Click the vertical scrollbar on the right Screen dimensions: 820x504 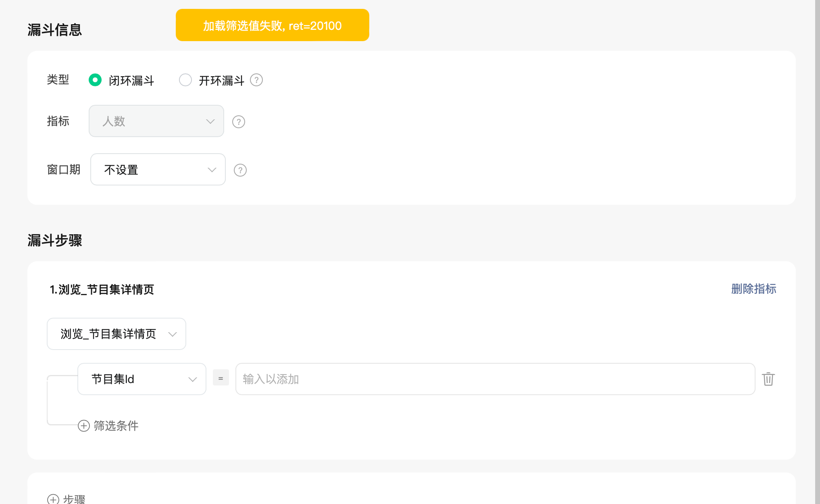tap(817, 252)
